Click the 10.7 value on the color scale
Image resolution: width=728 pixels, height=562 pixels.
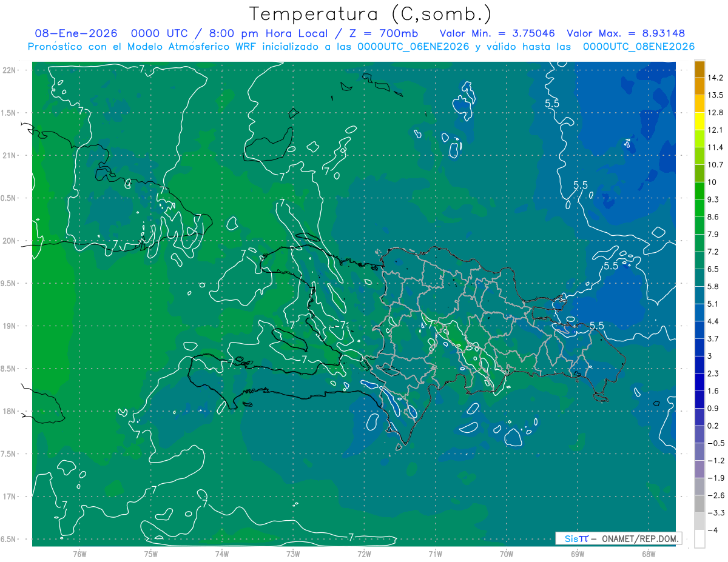[715, 165]
